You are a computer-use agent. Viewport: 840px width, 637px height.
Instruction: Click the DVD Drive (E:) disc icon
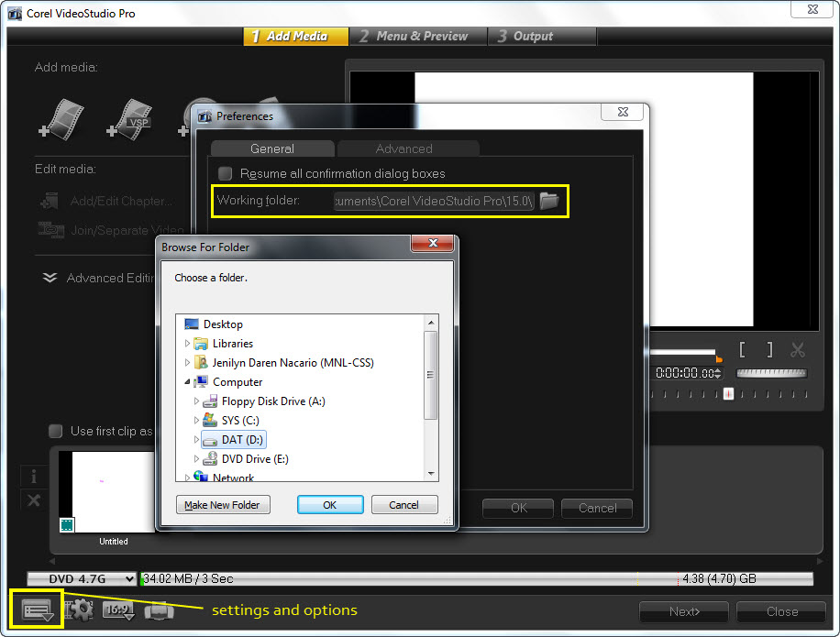pos(210,459)
